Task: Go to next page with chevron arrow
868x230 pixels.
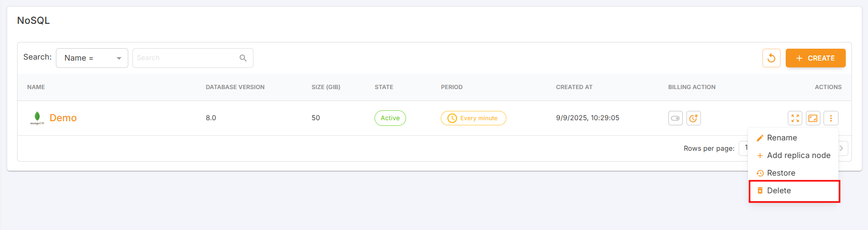Action: (841, 148)
